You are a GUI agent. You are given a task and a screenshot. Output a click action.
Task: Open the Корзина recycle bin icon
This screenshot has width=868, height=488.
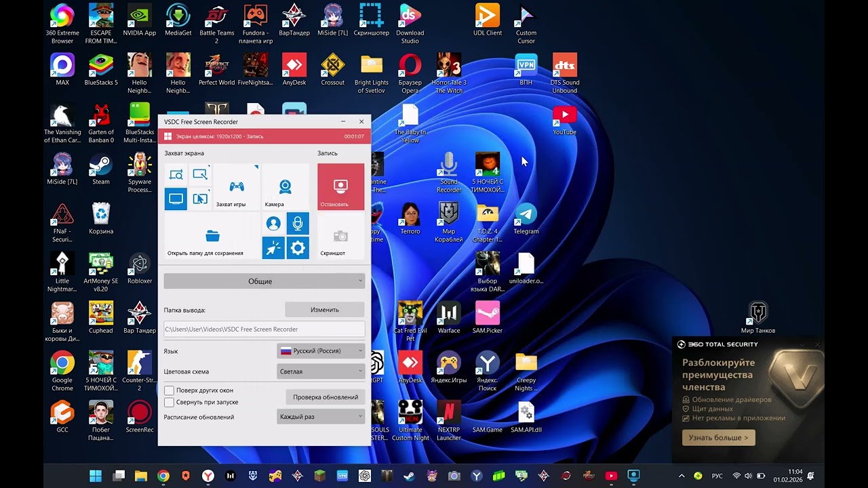point(101,219)
